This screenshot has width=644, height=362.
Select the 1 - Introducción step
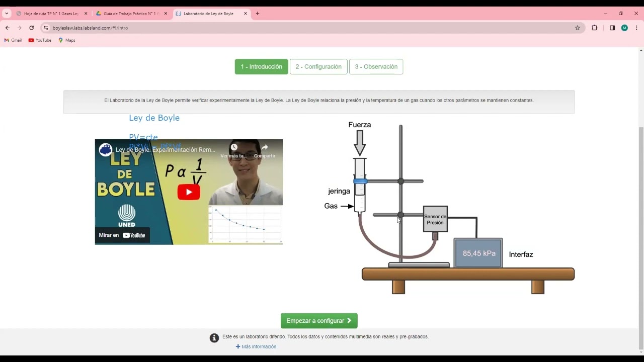pyautogui.click(x=261, y=66)
